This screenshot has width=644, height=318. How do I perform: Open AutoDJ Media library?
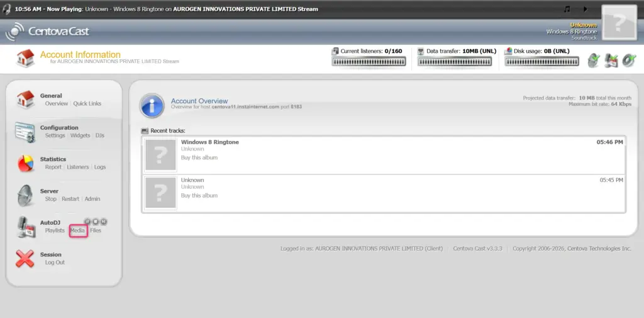77,230
